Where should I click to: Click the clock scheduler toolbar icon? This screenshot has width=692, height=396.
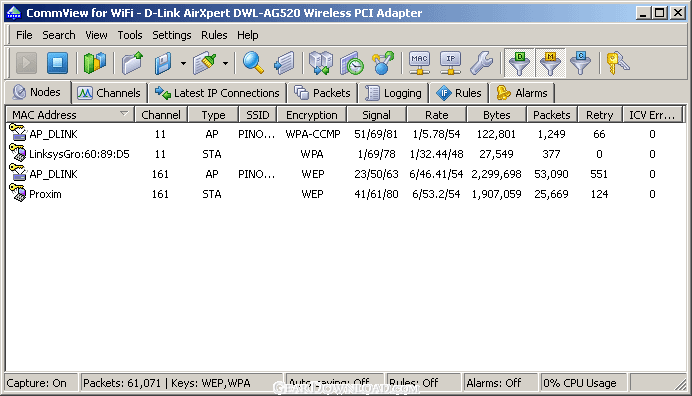pos(352,63)
